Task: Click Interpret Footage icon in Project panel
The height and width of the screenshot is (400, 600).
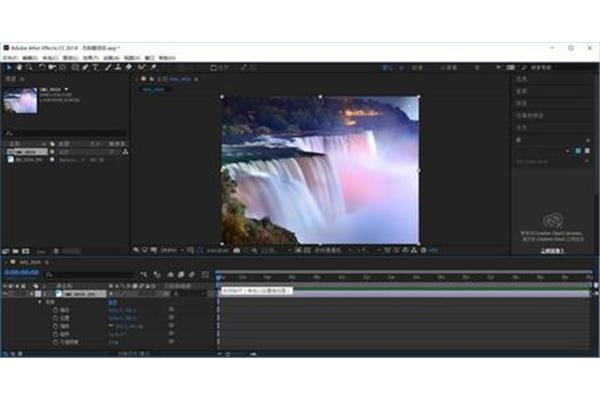Action: click(x=5, y=251)
